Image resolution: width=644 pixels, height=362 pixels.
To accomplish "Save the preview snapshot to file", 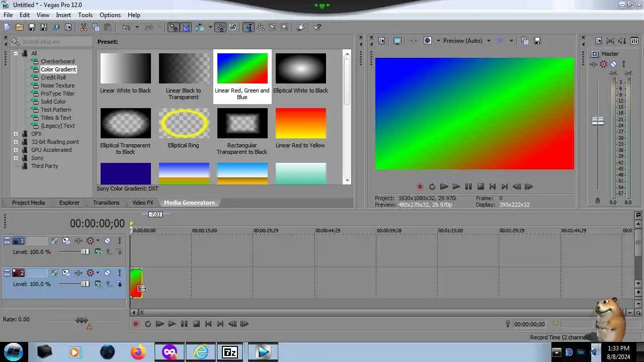I will pos(537,41).
